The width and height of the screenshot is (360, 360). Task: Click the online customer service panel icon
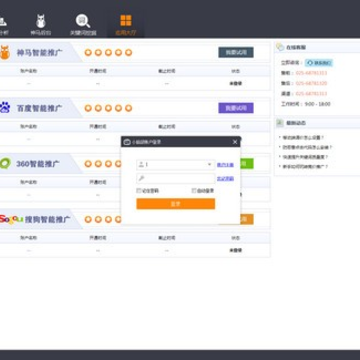point(280,47)
